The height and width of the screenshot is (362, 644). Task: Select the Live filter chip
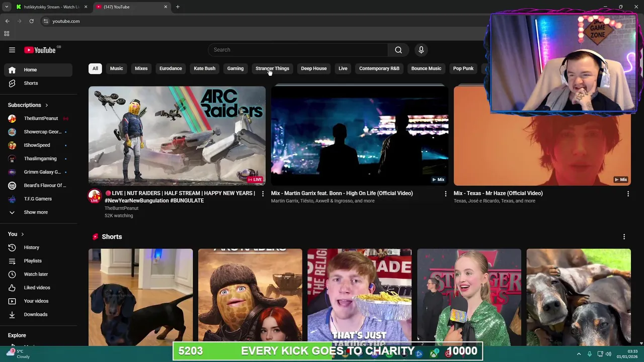pos(343,68)
